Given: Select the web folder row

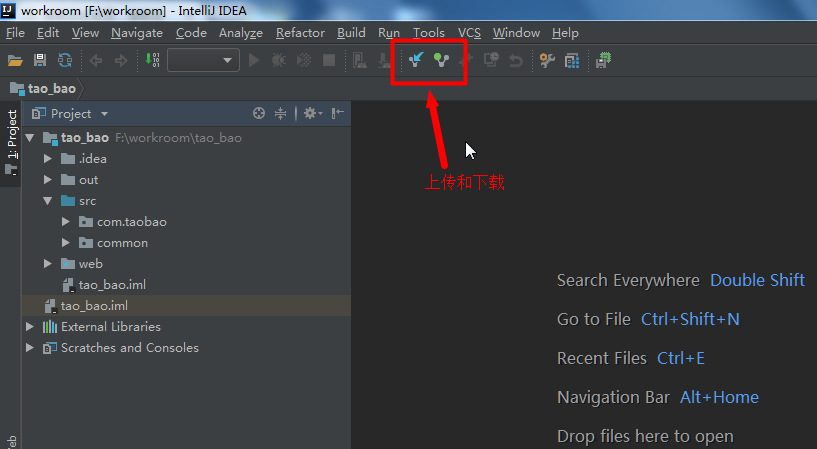Looking at the screenshot, I should point(185,264).
